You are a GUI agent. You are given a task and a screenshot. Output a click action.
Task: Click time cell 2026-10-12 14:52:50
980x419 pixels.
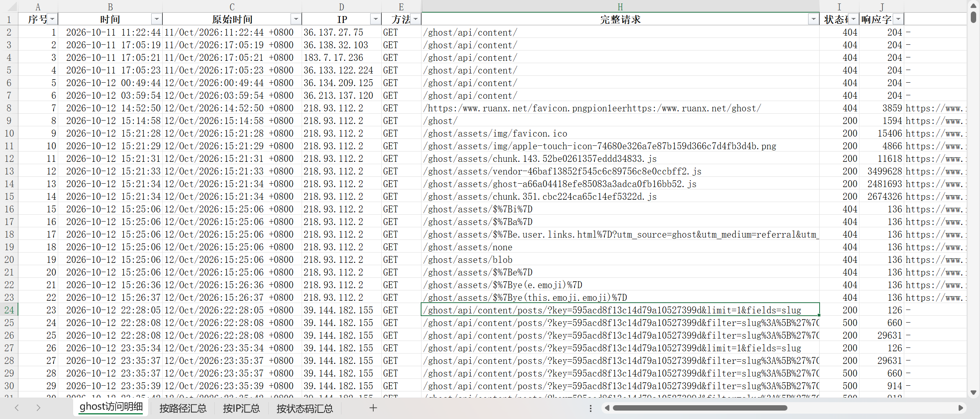tap(110, 108)
